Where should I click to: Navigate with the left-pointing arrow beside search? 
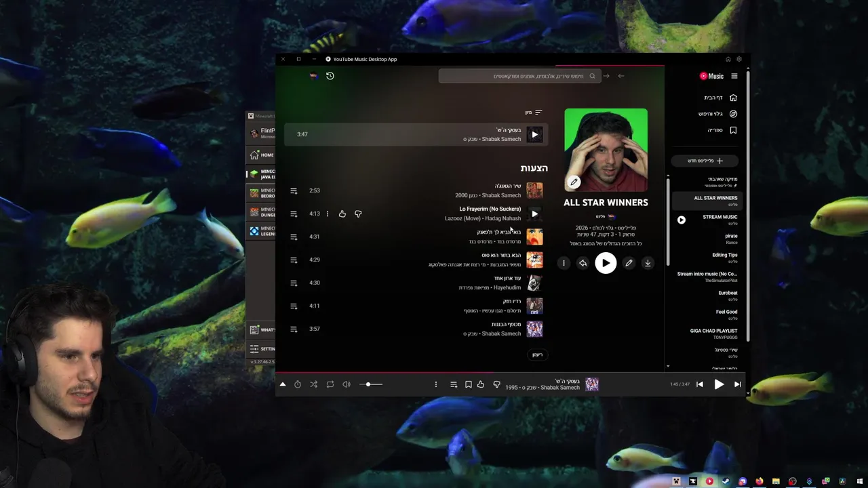(621, 76)
